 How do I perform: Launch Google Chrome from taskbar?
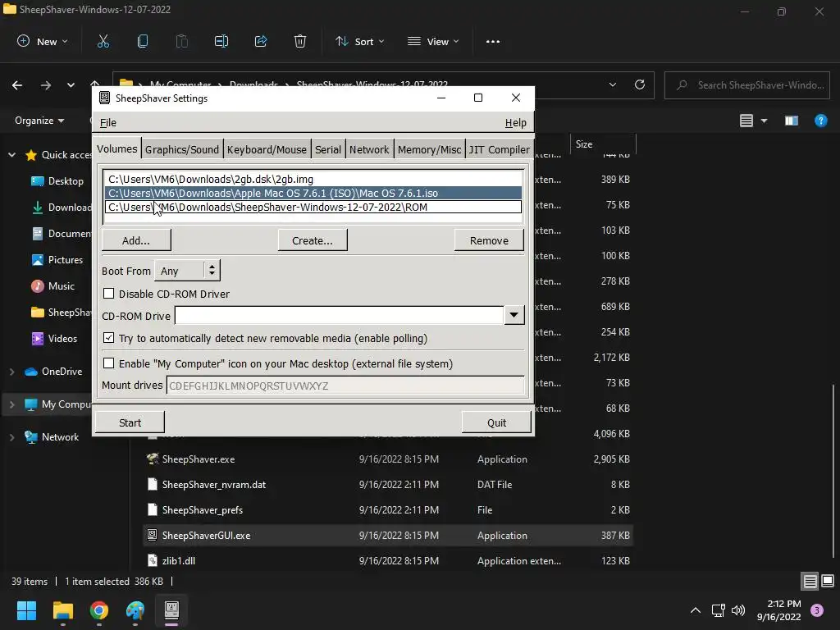[99, 610]
